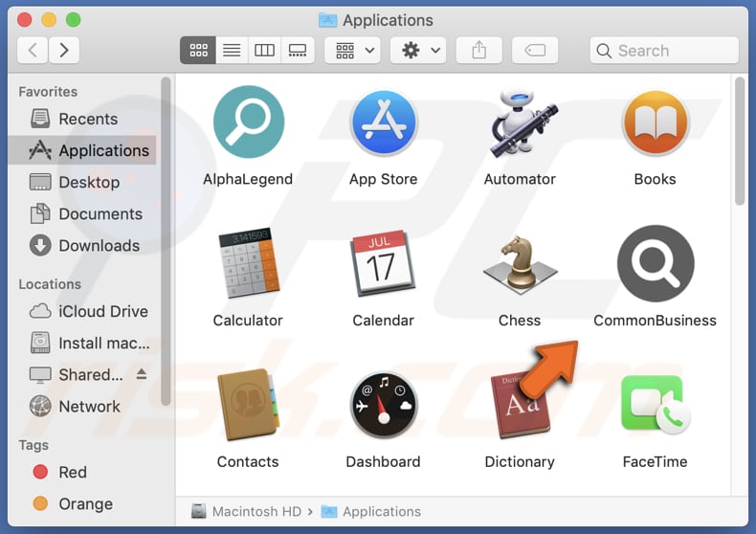Open Install mac... volume in sidebar
Screen dimensions: 756x534
(x=82, y=344)
